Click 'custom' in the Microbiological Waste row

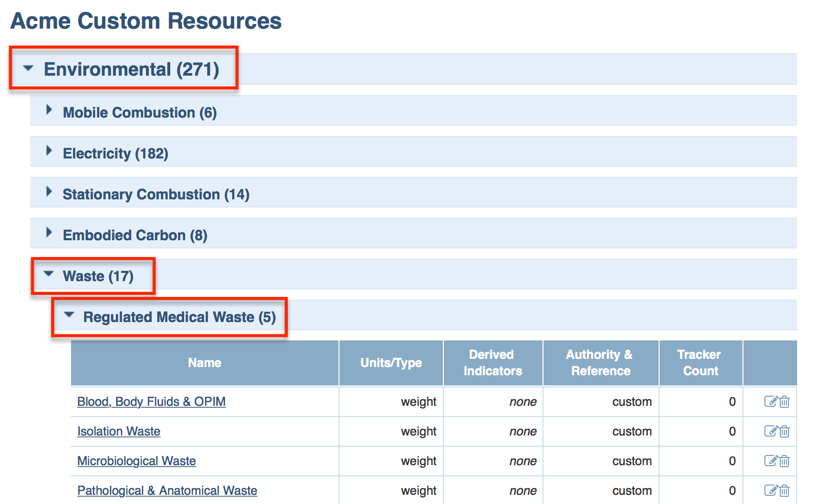pos(632,461)
